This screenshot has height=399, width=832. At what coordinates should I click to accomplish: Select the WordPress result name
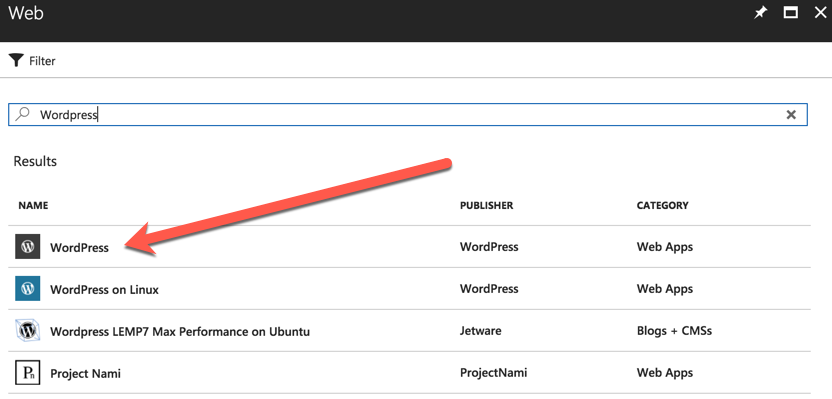tap(80, 248)
